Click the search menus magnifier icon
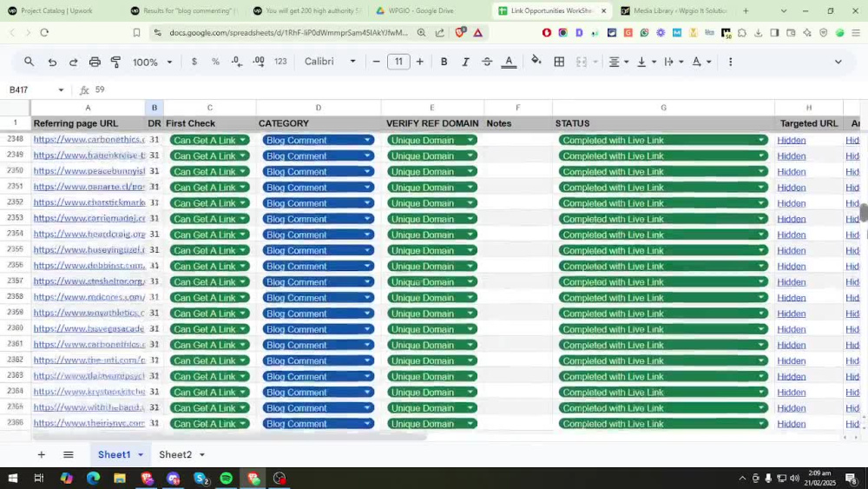 tap(29, 62)
